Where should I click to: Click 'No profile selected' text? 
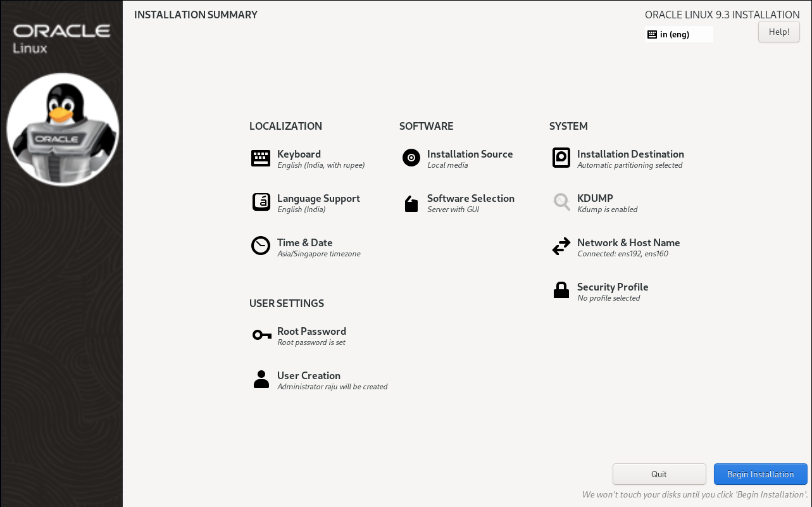point(608,298)
